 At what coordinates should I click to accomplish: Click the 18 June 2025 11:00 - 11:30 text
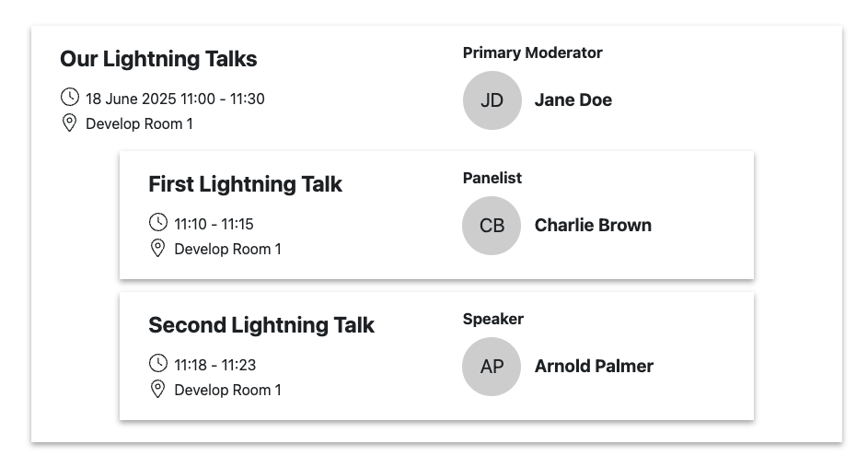[x=175, y=99]
